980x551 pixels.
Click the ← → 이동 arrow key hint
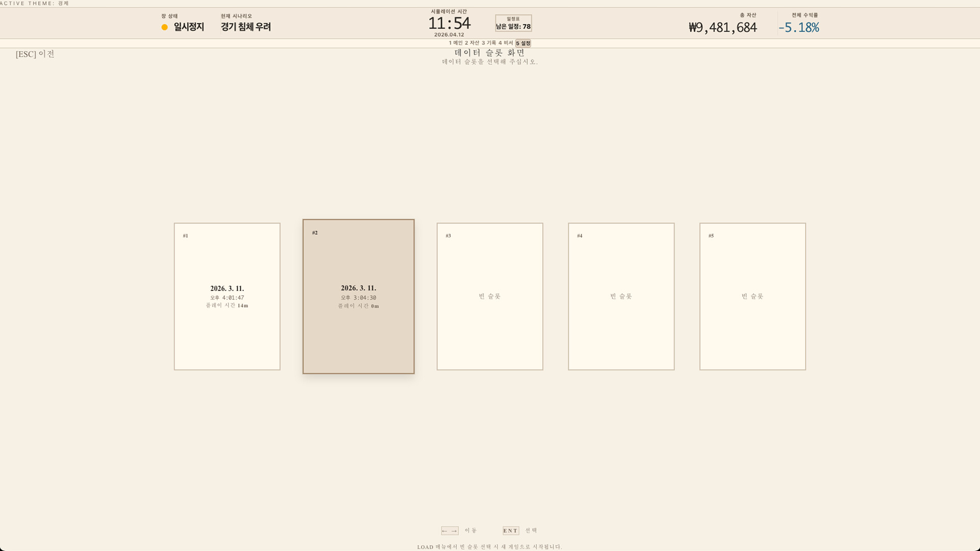click(450, 531)
